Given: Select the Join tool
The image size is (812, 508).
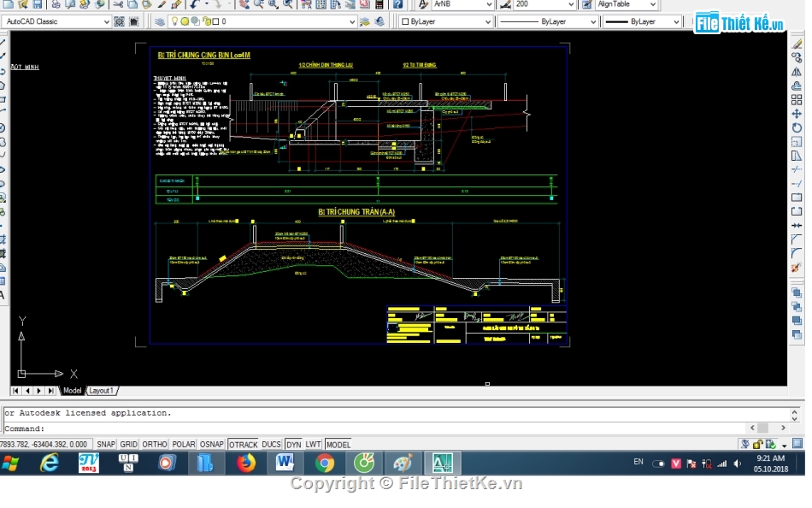Looking at the screenshot, I should pyautogui.click(x=797, y=226).
